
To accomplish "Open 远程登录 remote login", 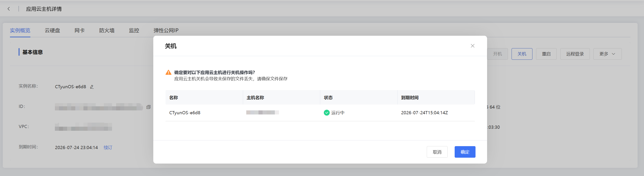I will point(575,54).
